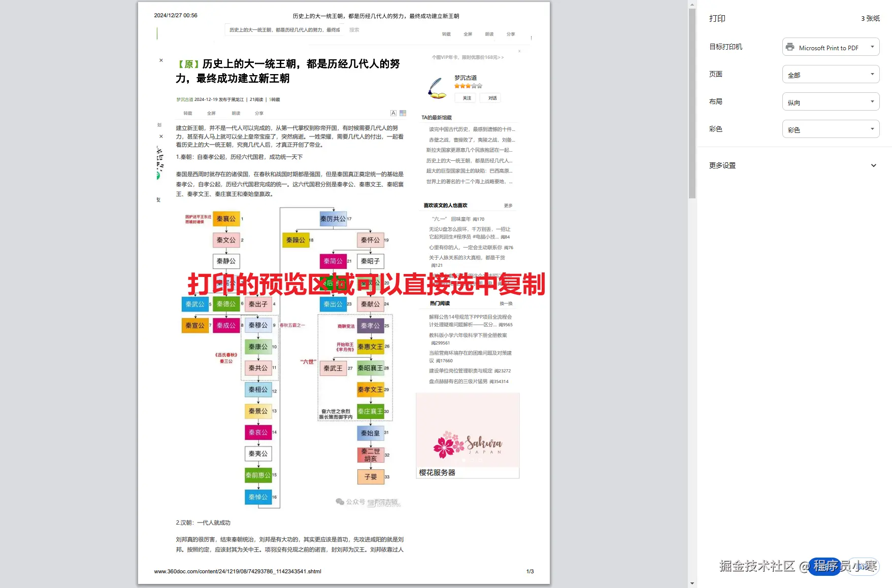Click 读完中国古代历史 link in TA的最新馆藏
The width and height of the screenshot is (892, 588).
click(472, 129)
